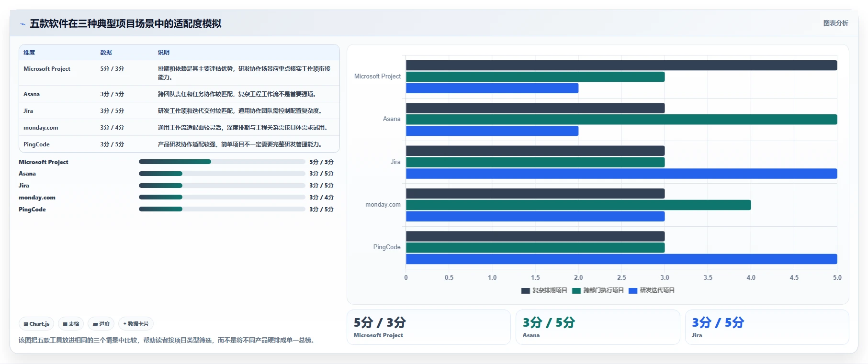Click the Jira progress bar
868x364 pixels.
(x=222, y=186)
